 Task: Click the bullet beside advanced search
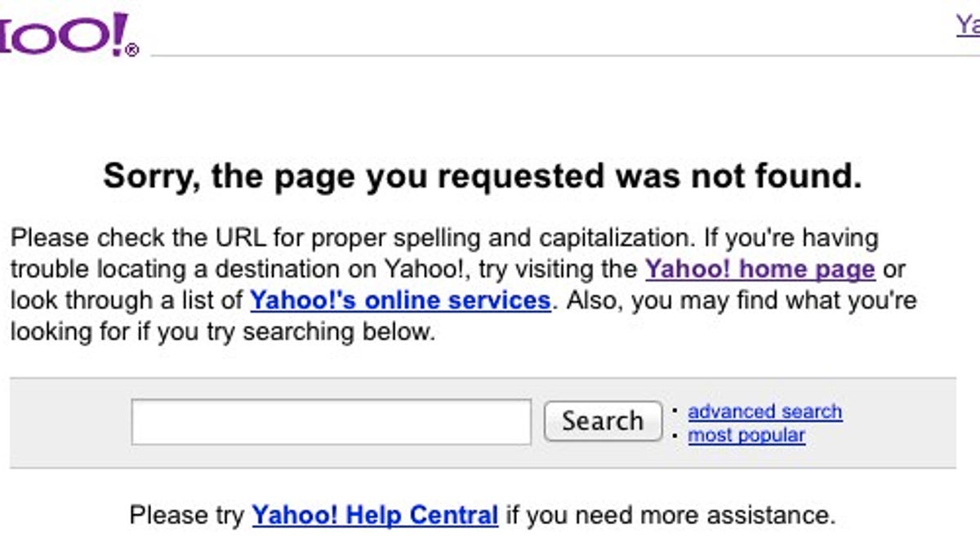(675, 411)
